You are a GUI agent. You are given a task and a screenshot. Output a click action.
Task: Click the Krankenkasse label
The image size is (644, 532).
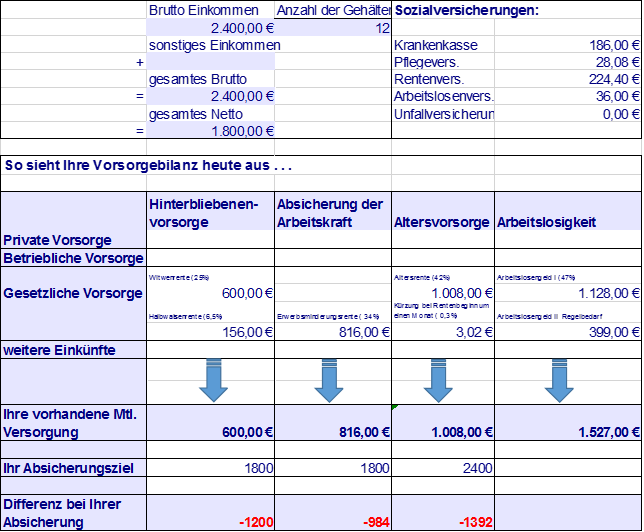point(436,45)
